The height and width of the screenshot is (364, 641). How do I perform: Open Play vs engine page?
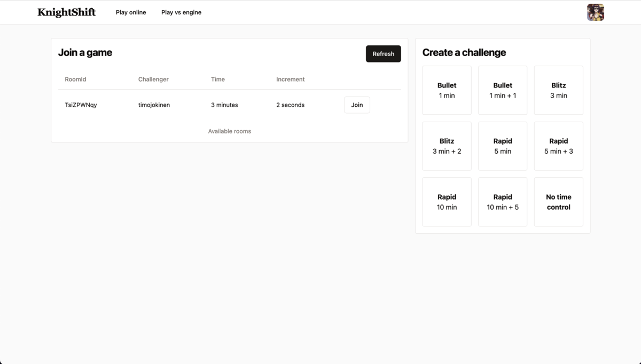click(181, 12)
